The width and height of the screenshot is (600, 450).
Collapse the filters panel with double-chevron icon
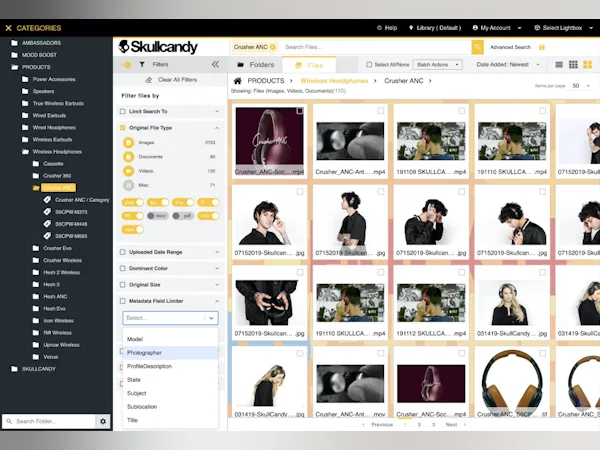point(215,63)
